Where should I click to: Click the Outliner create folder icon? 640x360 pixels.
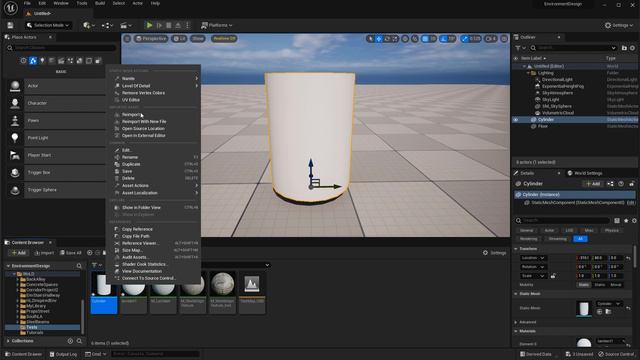(x=624, y=48)
